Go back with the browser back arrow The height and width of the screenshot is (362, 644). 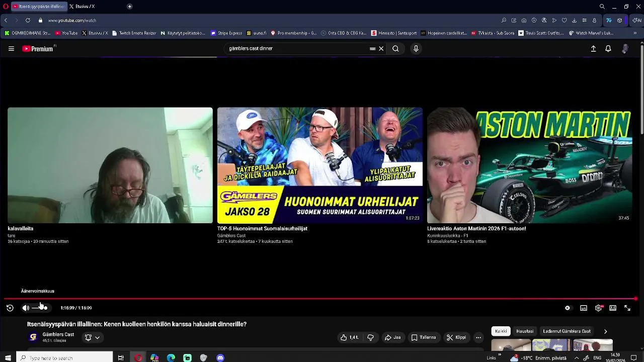point(6,20)
